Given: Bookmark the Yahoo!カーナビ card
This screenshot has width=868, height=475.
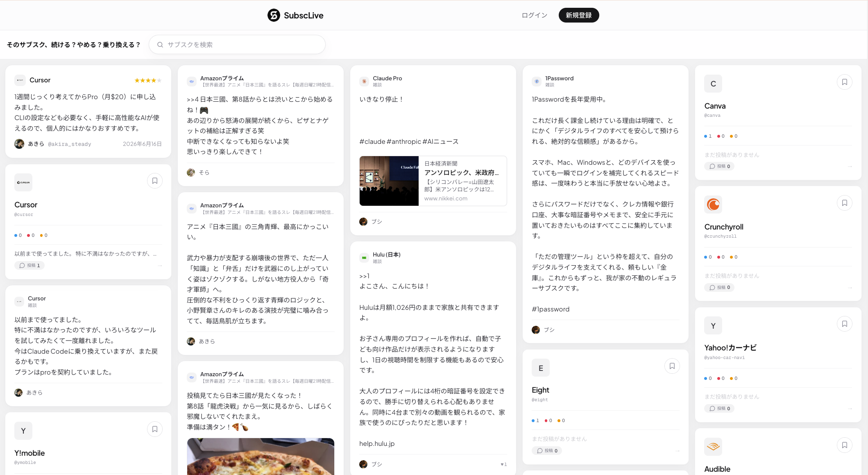Looking at the screenshot, I should [845, 324].
